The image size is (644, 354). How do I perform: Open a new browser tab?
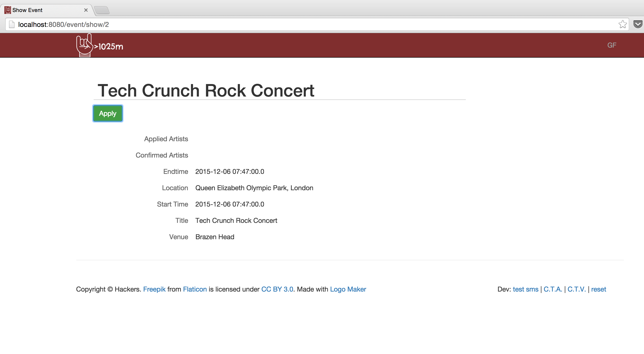(x=102, y=10)
